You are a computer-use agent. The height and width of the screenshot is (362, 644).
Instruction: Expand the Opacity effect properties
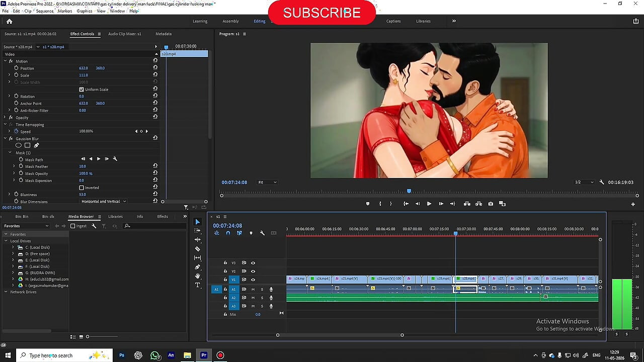[x=5, y=117]
